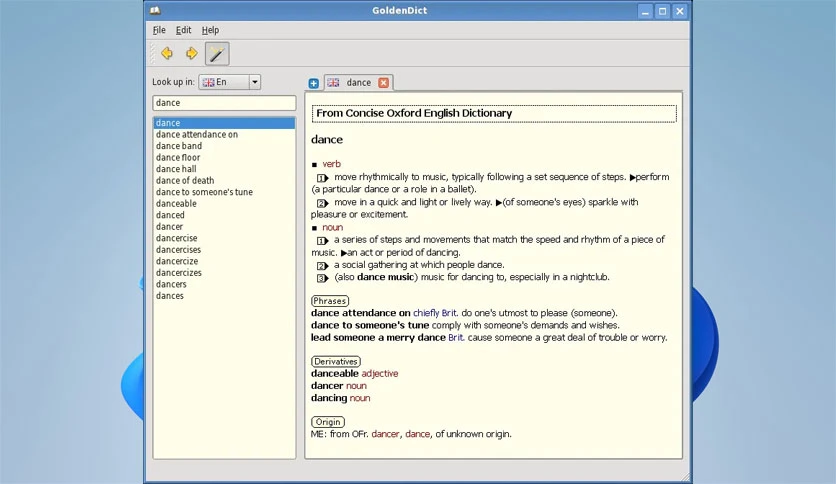Select 'dance' in the word list
Image resolution: width=836 pixels, height=484 pixels.
pyautogui.click(x=224, y=123)
